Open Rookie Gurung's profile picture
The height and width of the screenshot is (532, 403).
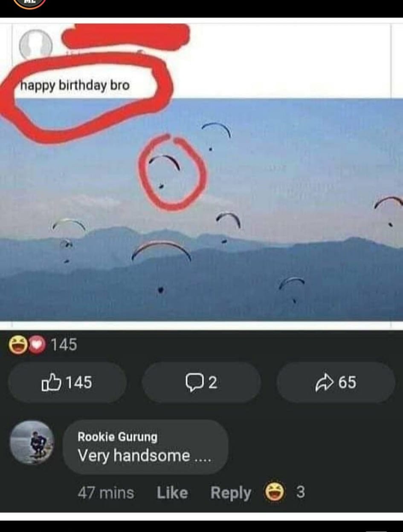pos(32,443)
